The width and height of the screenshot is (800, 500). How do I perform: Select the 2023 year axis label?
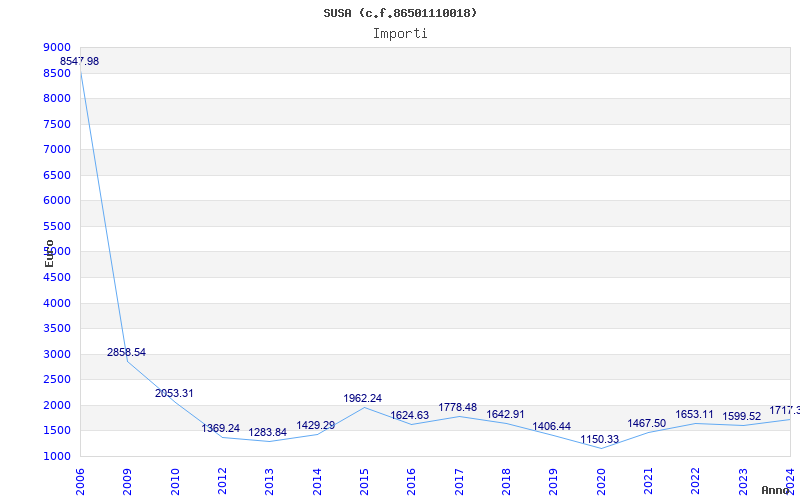[743, 482]
